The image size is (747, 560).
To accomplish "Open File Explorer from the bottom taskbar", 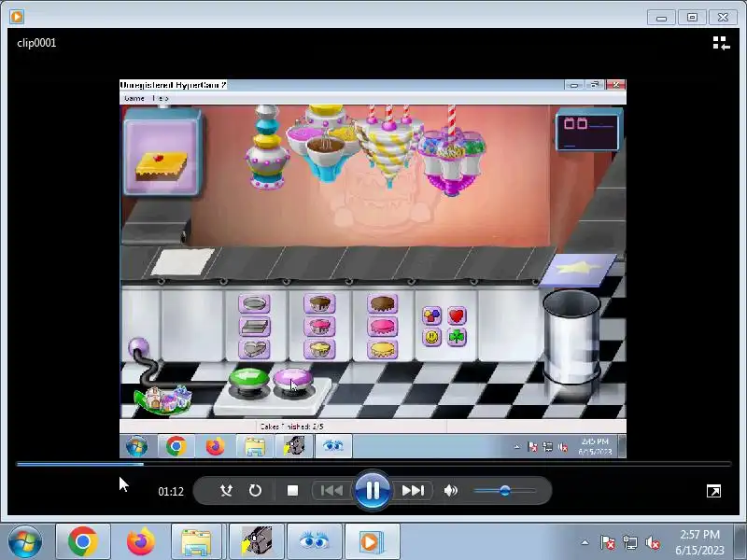I will click(x=197, y=542).
